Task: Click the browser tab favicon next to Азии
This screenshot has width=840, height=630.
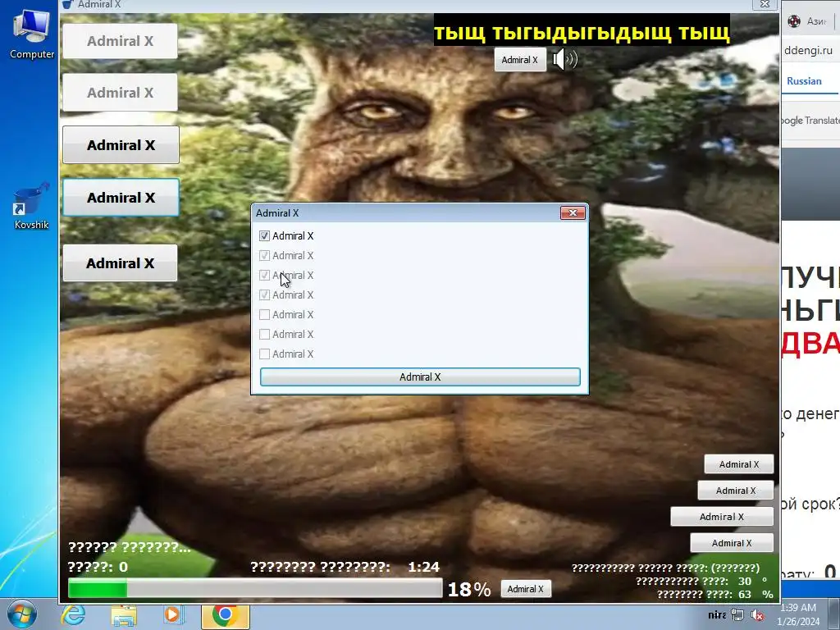Action: tap(794, 21)
